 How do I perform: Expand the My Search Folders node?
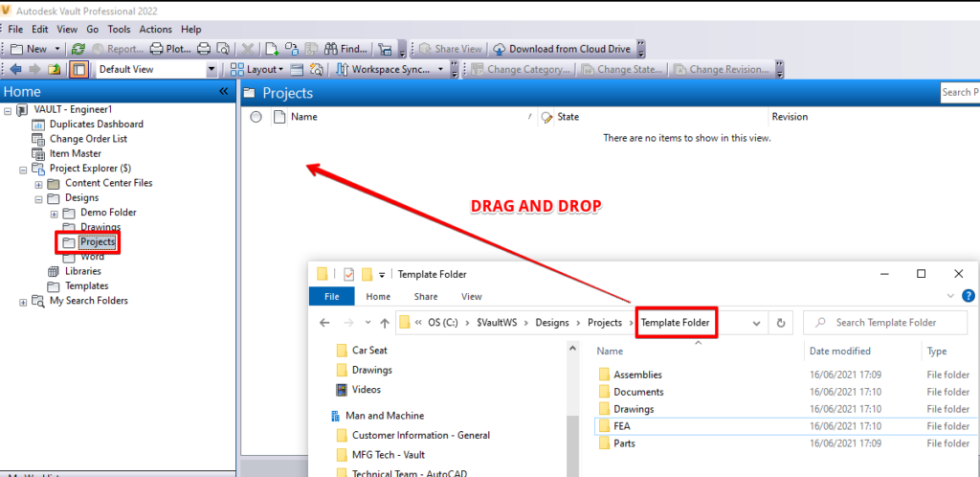point(23,302)
